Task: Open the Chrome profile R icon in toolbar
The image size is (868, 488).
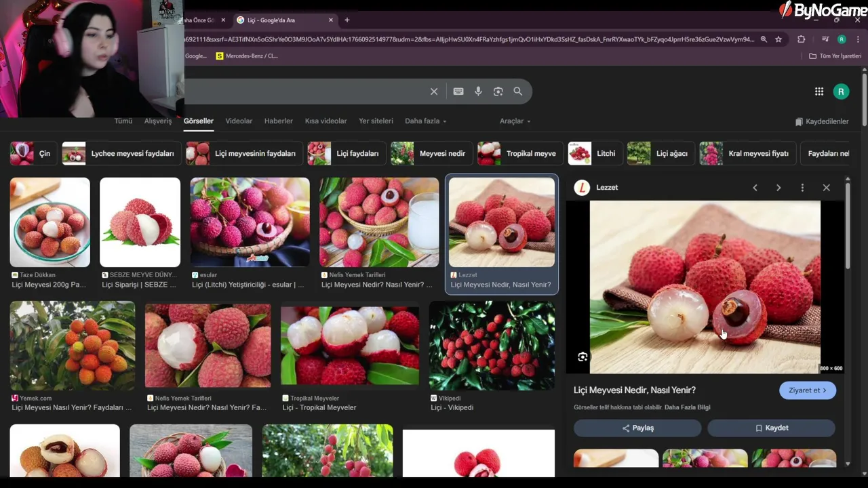Action: pyautogui.click(x=842, y=39)
